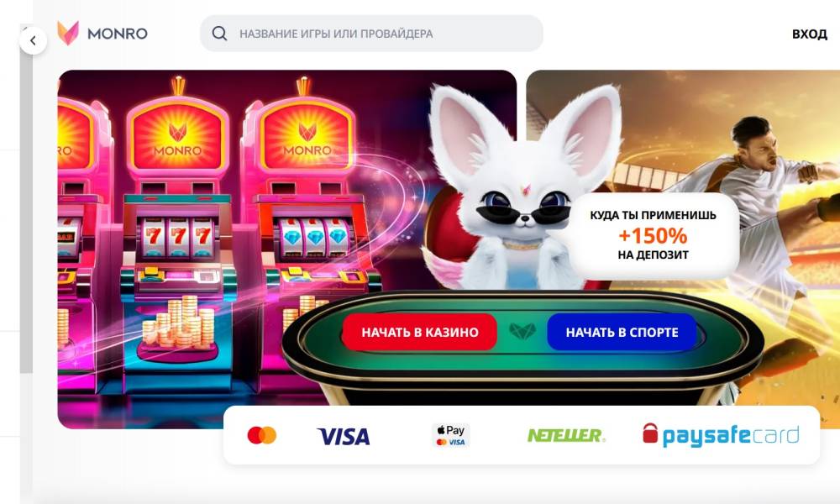Open the ВХОД login link
Viewport: 840px width, 504px height.
(x=810, y=34)
